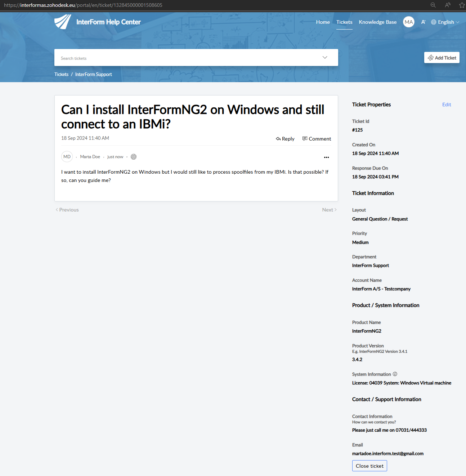This screenshot has width=466, height=476.
Task: Click the Ticket Information heading
Action: pyautogui.click(x=373, y=193)
